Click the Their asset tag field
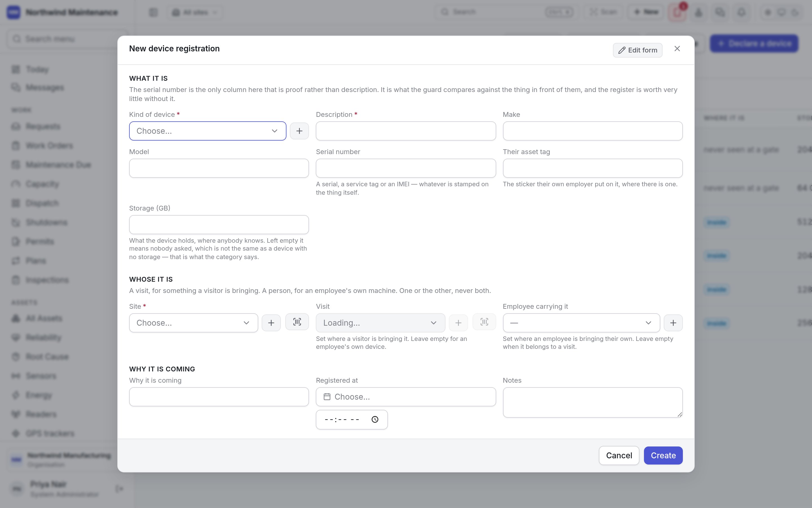This screenshot has height=508, width=812. pyautogui.click(x=593, y=168)
